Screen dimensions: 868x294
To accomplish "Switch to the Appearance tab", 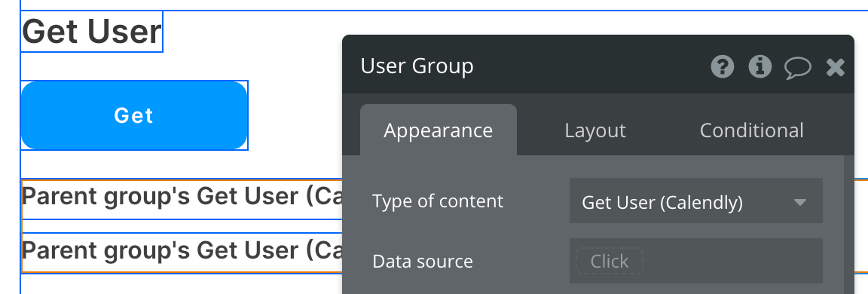I will [439, 130].
